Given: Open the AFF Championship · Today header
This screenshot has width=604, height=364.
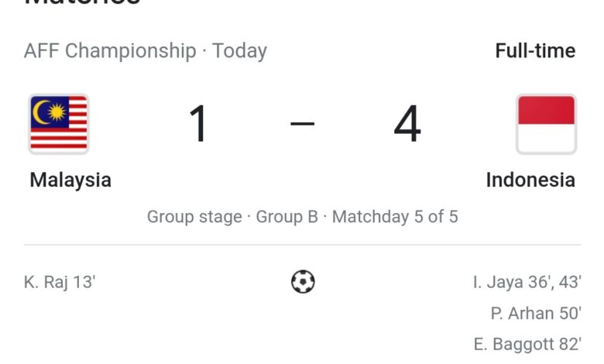Looking at the screenshot, I should click(x=146, y=51).
